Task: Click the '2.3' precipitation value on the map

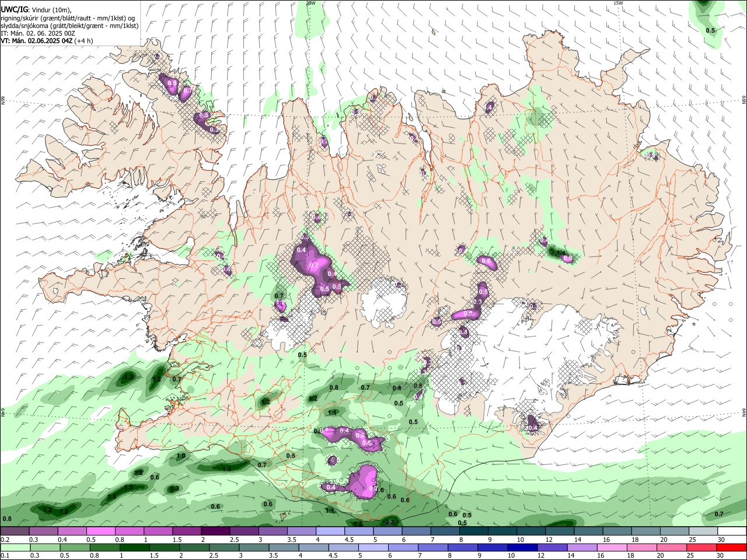Action: pyautogui.click(x=390, y=522)
